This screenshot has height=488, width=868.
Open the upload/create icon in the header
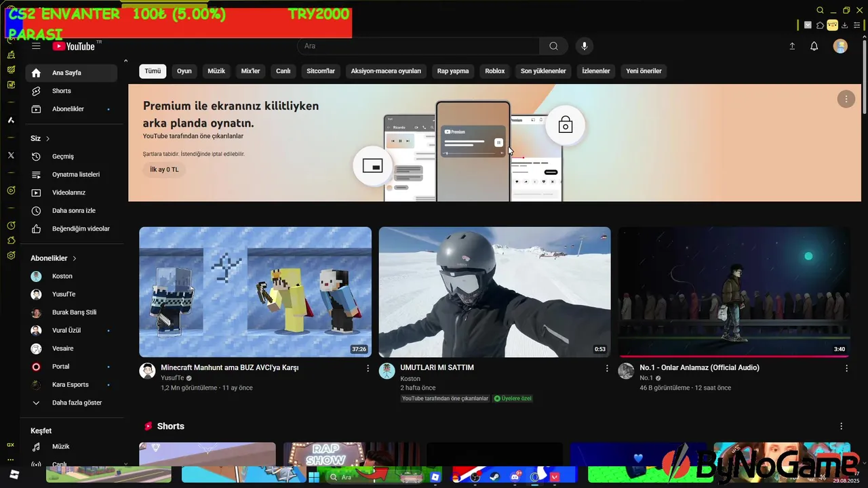click(792, 46)
